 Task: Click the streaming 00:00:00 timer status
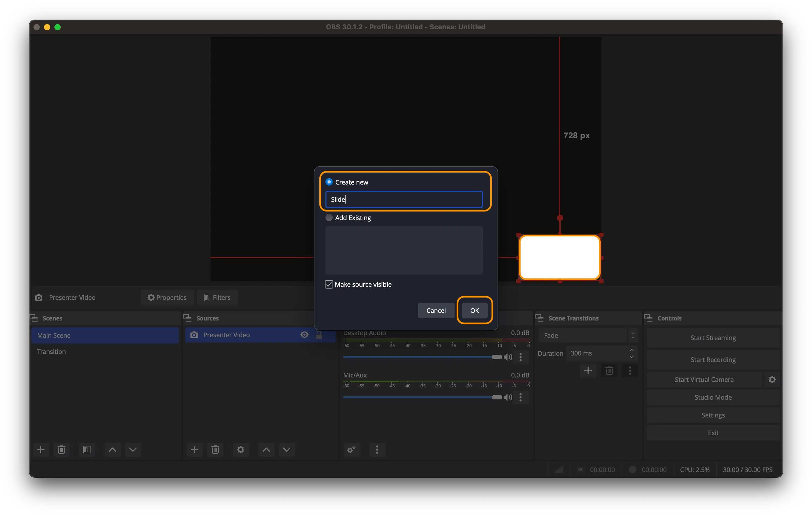(602, 469)
